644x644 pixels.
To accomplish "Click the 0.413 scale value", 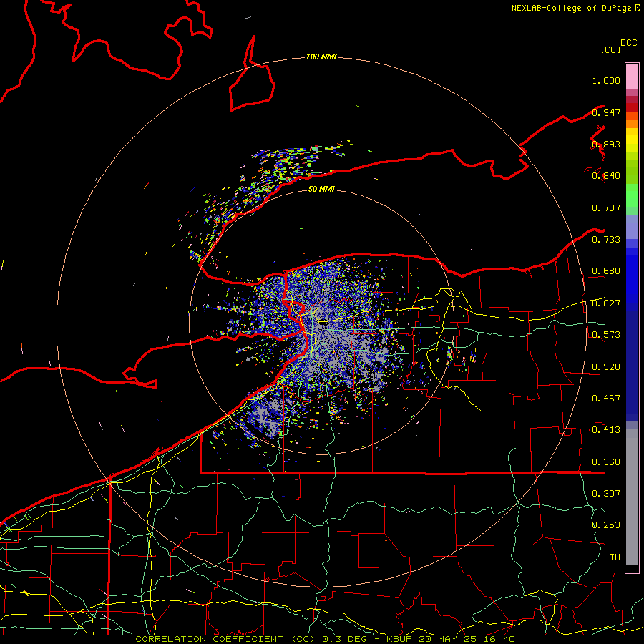I will [x=606, y=430].
